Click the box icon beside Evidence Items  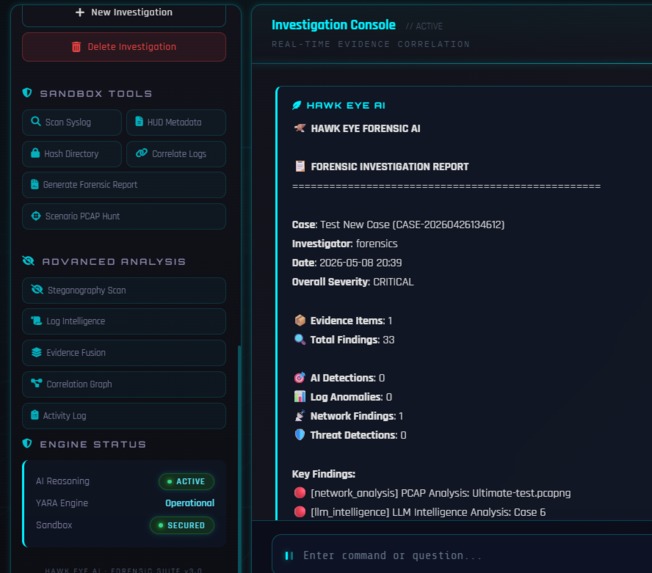pos(300,320)
